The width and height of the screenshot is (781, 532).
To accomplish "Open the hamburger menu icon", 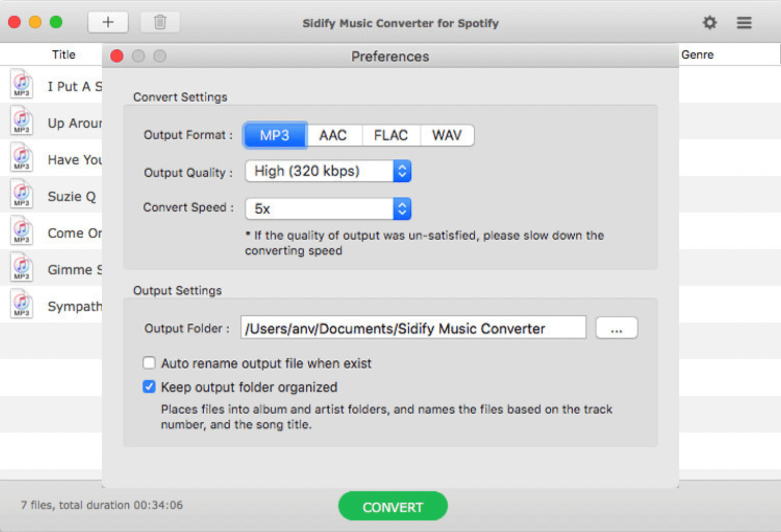I will point(744,23).
